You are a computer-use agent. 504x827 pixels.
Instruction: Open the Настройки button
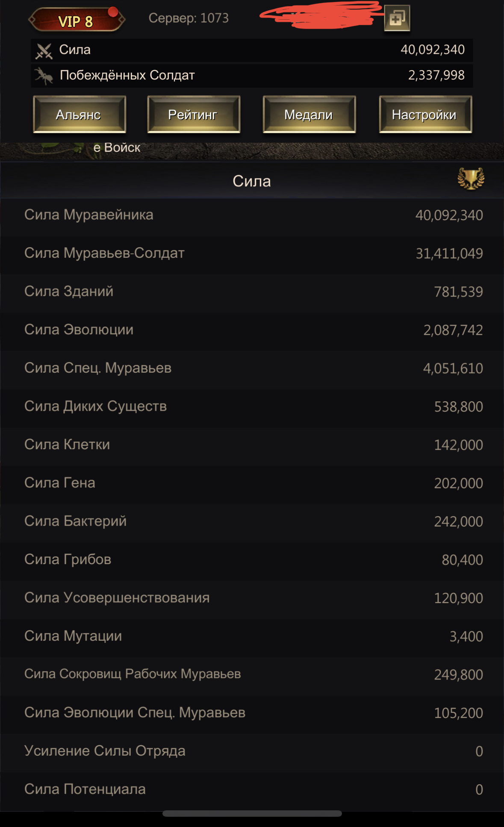[x=425, y=115]
